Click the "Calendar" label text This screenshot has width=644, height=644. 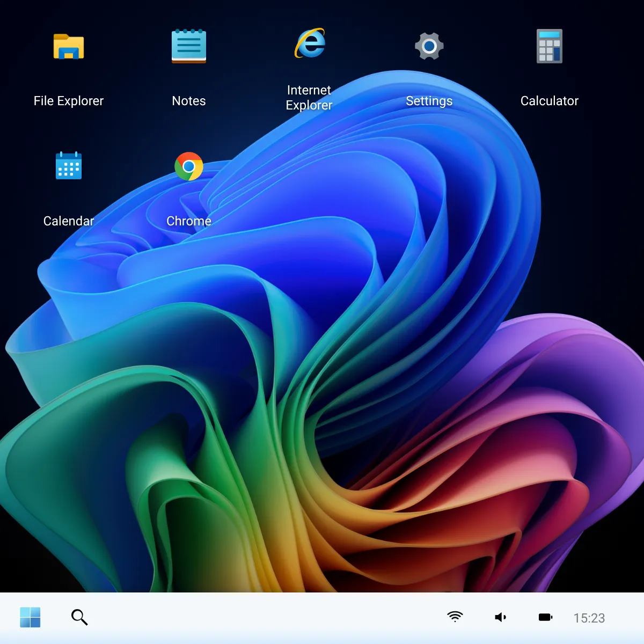point(69,221)
